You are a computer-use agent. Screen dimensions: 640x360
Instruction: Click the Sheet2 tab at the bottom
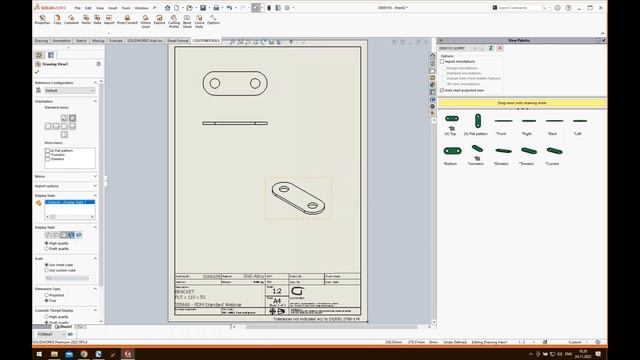pyautogui.click(x=64, y=327)
